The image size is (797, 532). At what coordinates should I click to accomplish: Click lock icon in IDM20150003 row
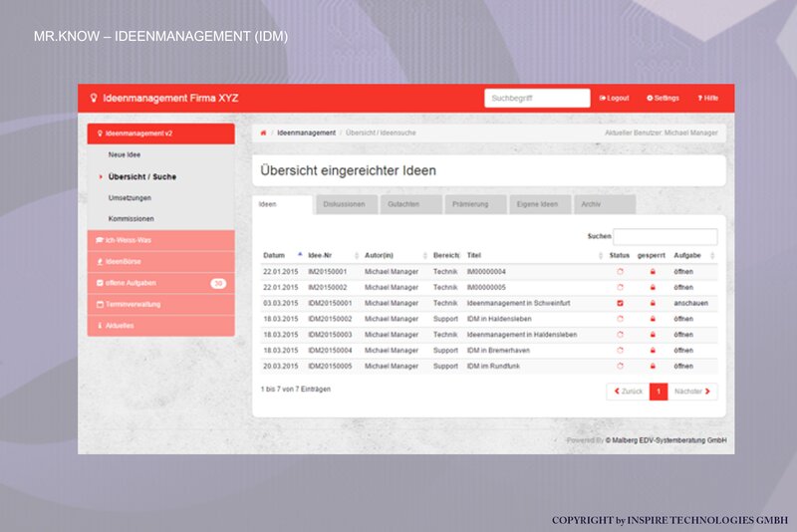point(653,335)
